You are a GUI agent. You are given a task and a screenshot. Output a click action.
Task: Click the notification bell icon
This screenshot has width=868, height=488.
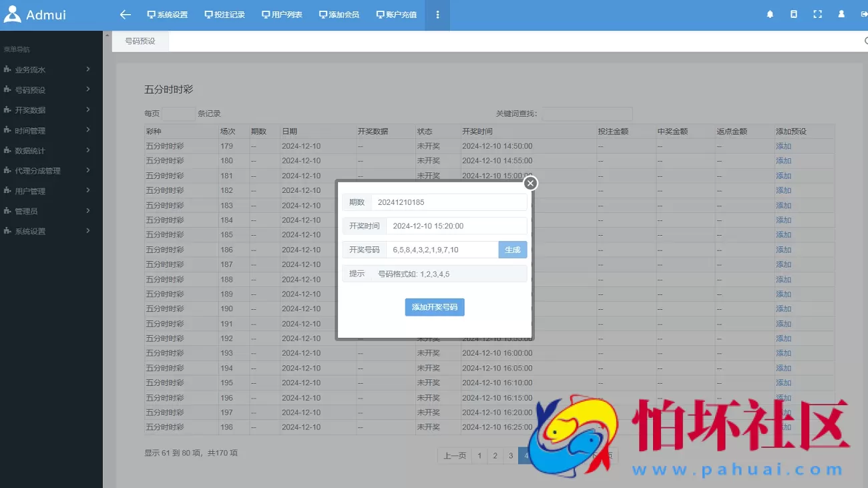[x=769, y=13]
